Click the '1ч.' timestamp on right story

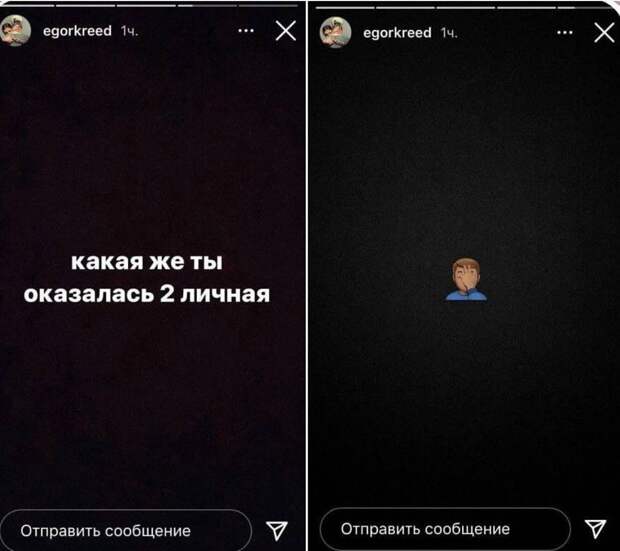point(449,33)
